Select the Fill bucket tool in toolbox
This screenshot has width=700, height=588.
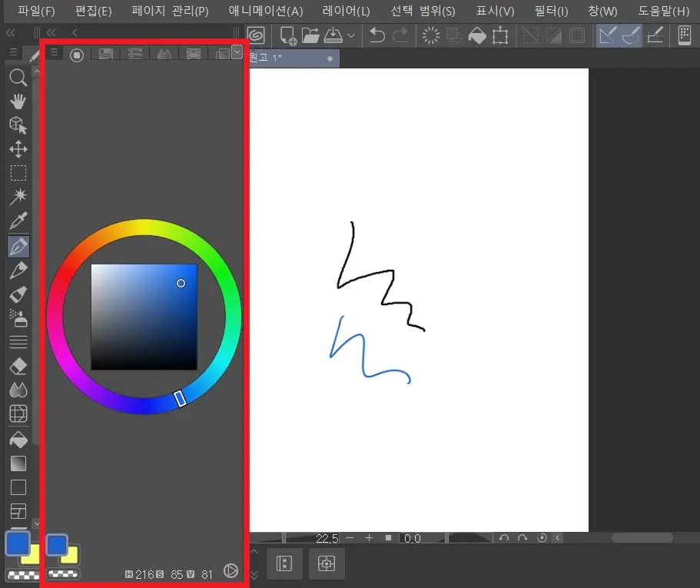click(18, 440)
